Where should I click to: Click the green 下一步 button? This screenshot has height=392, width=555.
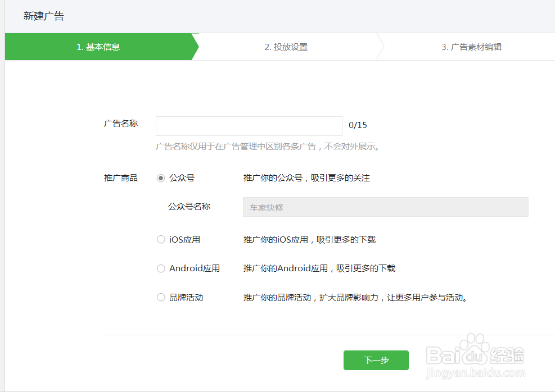376,360
